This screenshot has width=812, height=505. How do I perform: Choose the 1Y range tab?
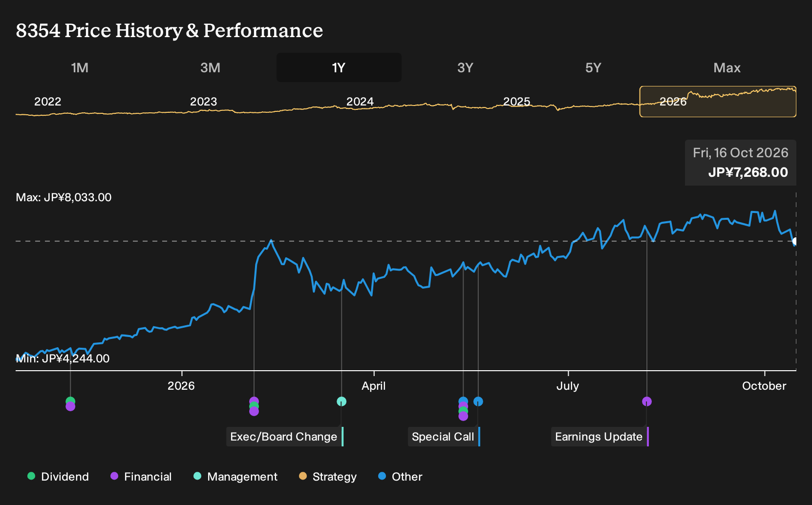click(339, 67)
